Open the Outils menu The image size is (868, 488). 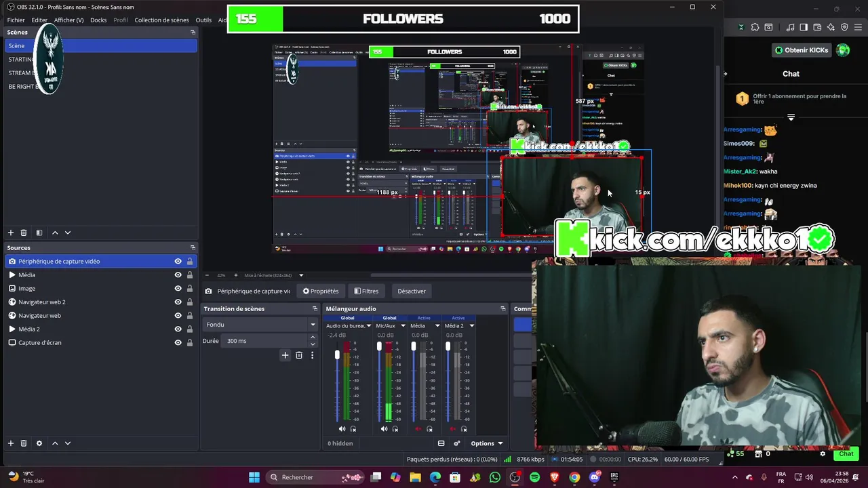coord(203,20)
